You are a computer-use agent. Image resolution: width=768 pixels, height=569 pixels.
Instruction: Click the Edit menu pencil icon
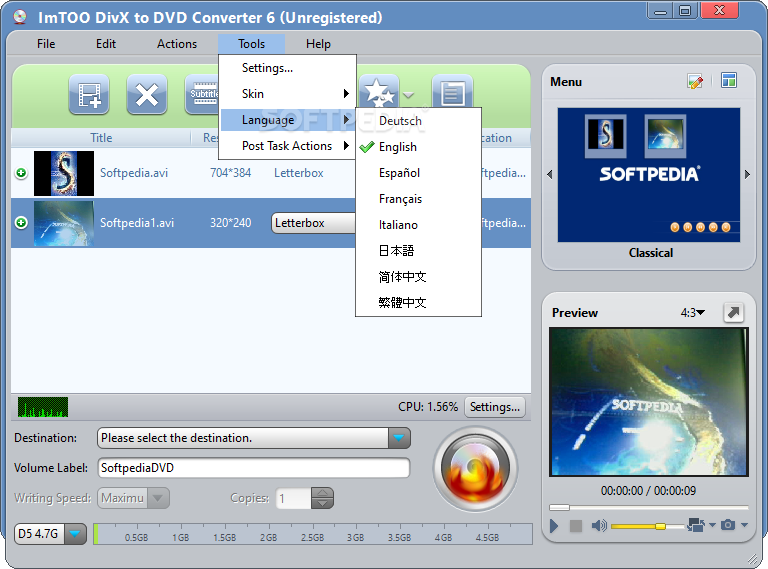coord(695,81)
